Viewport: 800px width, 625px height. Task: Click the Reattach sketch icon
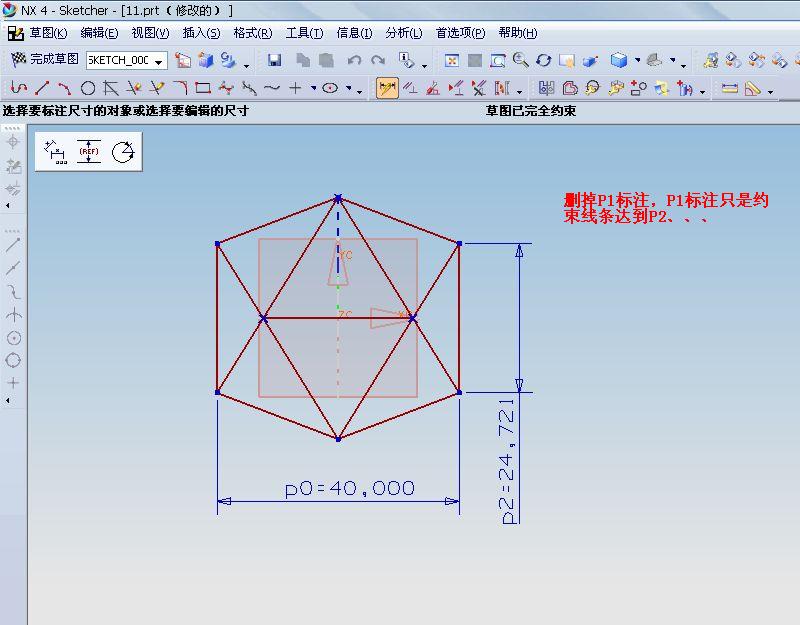tap(228, 60)
